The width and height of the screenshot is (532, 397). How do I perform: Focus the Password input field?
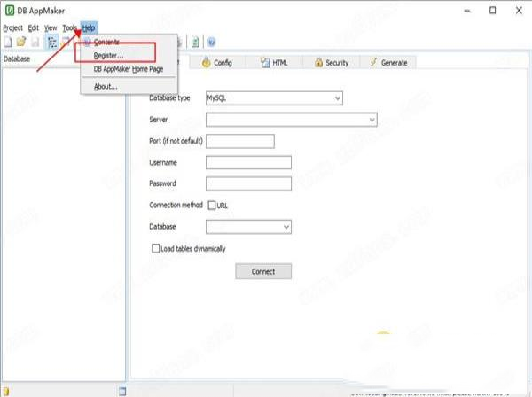(x=248, y=183)
